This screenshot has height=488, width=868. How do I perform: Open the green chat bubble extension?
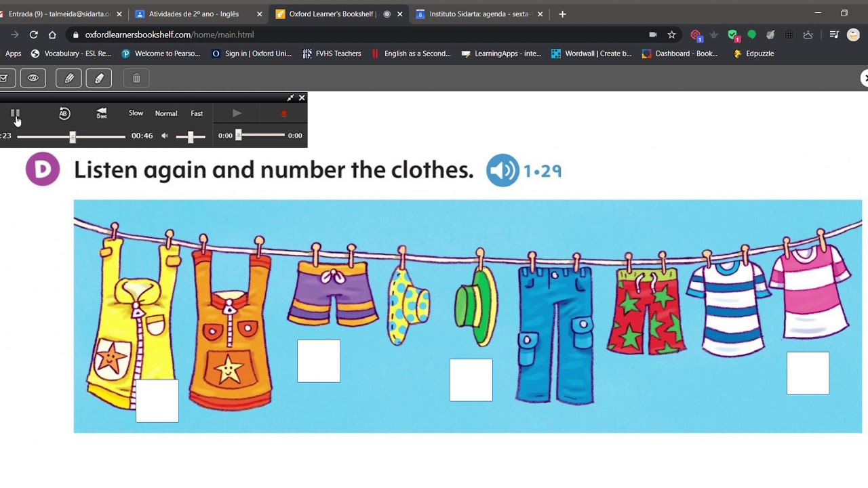pos(751,35)
